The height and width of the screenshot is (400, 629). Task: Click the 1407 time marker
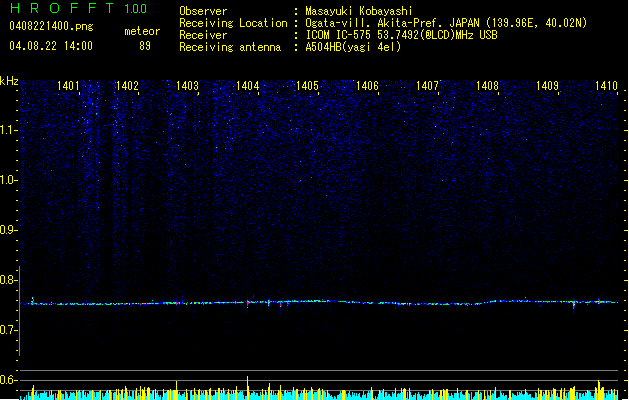point(428,86)
